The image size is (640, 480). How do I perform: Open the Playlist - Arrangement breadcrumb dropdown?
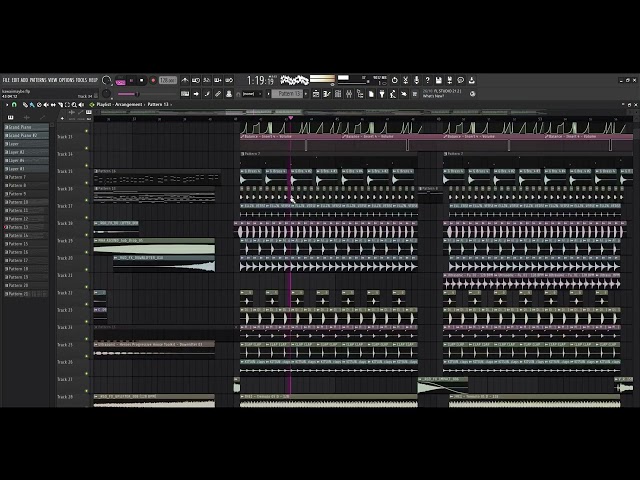[x=119, y=104]
